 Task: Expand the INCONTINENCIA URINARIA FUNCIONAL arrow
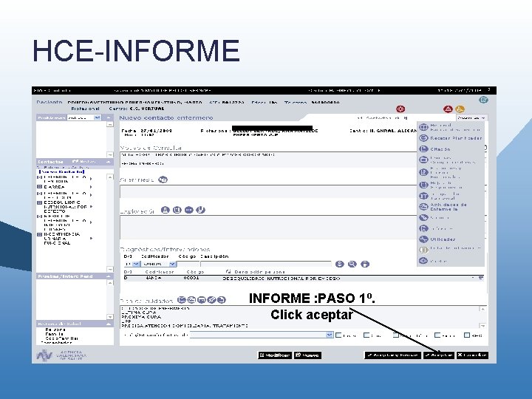point(91,239)
